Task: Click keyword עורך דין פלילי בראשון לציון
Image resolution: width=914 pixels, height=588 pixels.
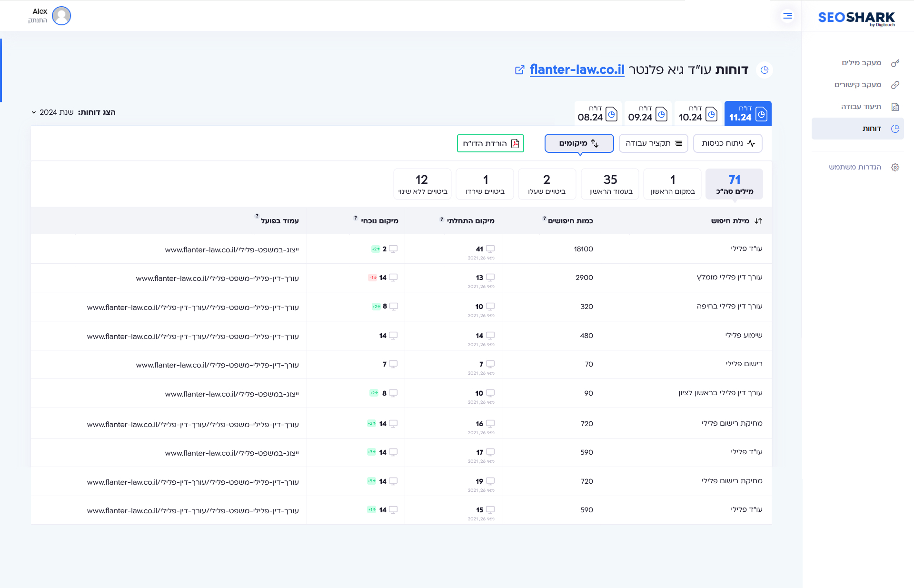Action: tap(721, 393)
